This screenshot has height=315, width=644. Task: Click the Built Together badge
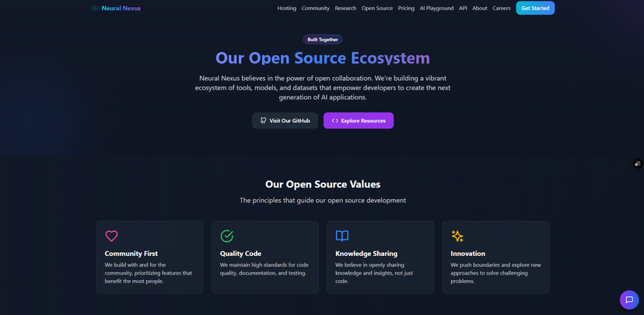pyautogui.click(x=323, y=40)
